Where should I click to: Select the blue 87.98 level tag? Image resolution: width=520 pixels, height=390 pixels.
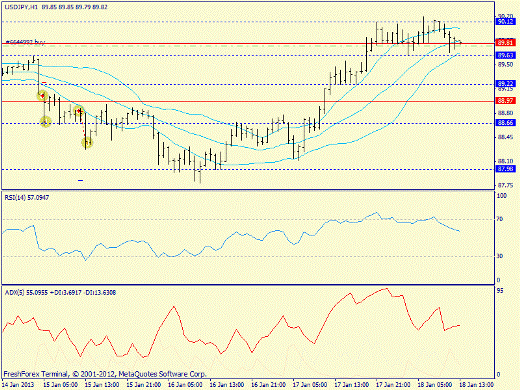pos(505,169)
